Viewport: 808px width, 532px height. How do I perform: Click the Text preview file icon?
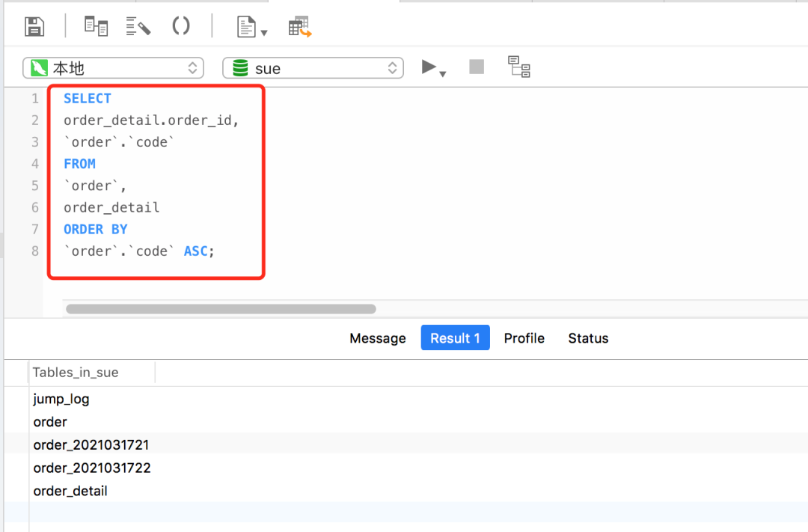245,25
